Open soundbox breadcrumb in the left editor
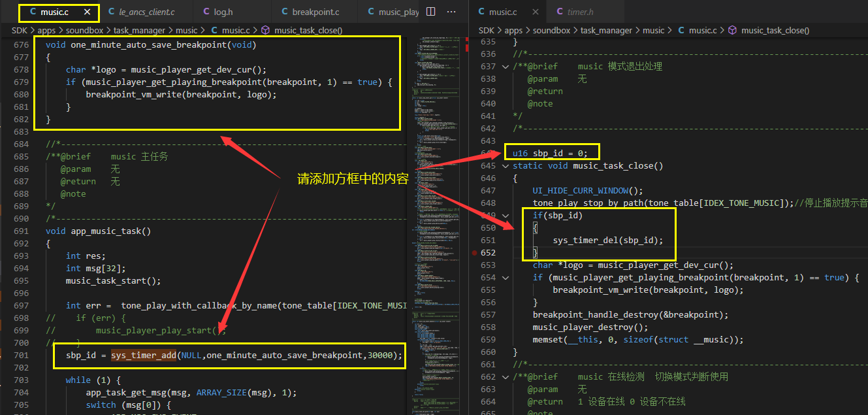The height and width of the screenshot is (415, 868). point(85,30)
